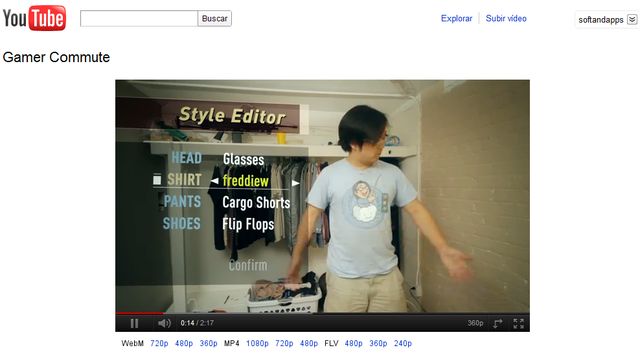Download MP4 1080p format link
This screenshot has height=361, width=640.
coord(257,343)
